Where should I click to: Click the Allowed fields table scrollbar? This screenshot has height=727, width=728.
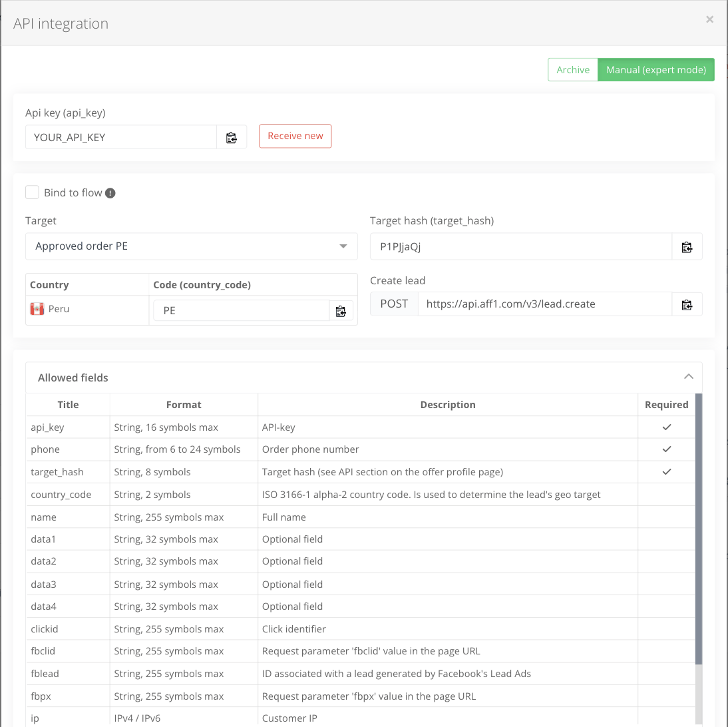pos(698,529)
